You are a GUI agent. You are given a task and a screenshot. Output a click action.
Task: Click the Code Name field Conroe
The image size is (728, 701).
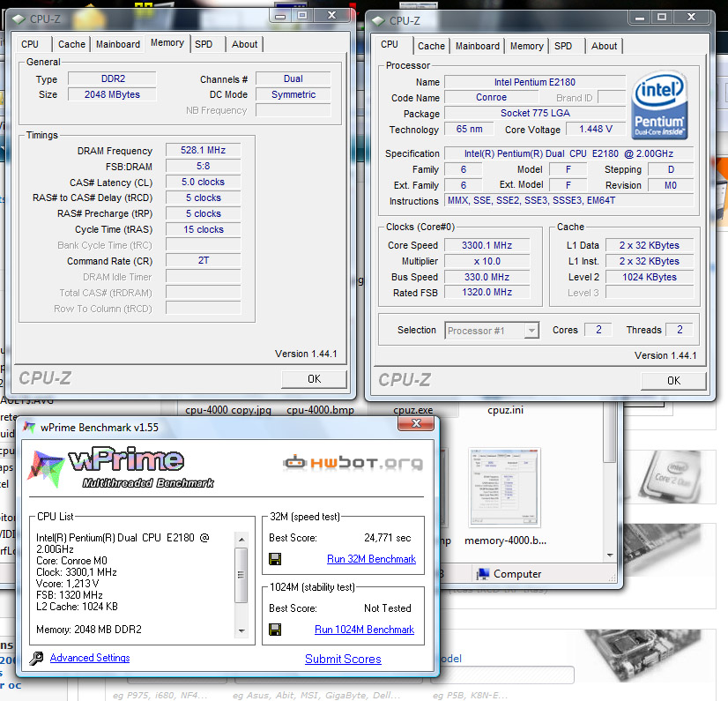(x=491, y=97)
